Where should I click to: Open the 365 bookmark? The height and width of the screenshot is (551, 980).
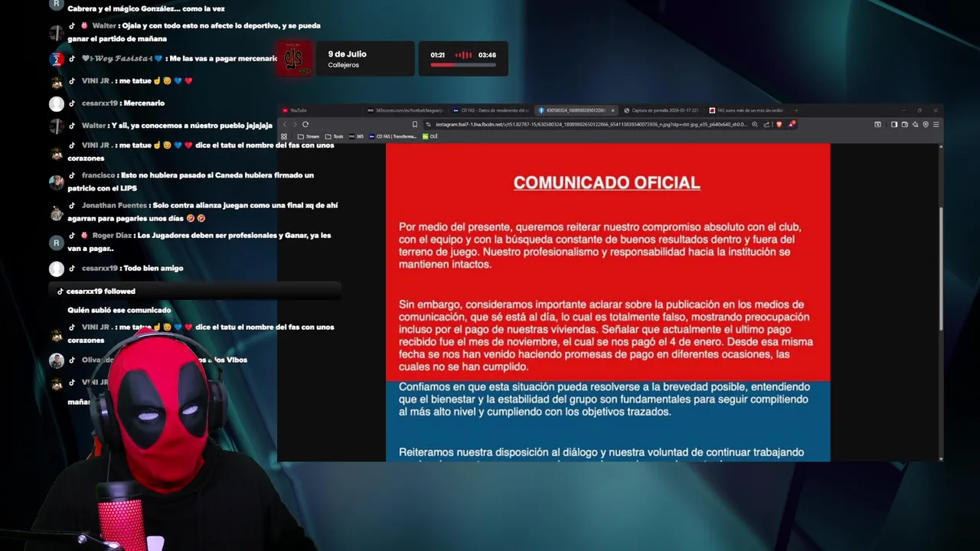coord(356,136)
